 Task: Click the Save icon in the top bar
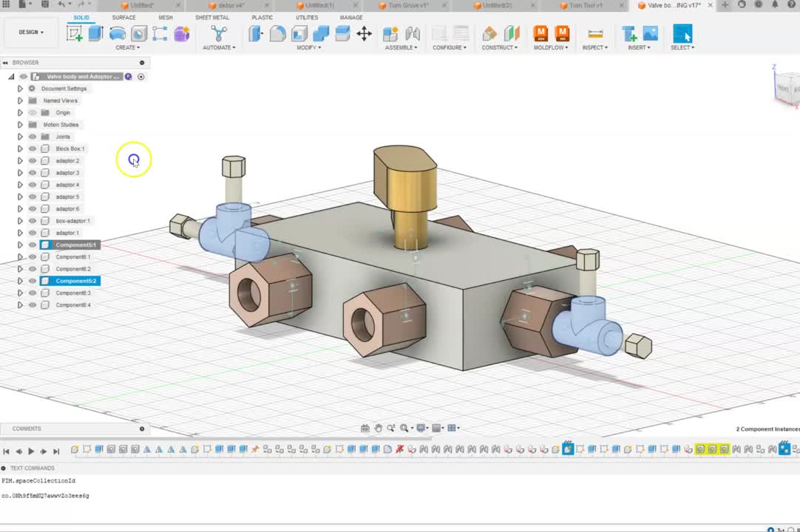45,4
